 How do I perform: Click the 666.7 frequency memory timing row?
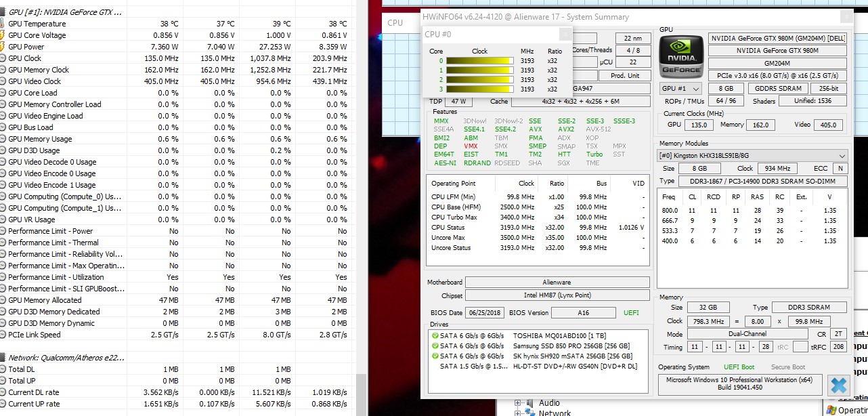pyautogui.click(x=753, y=221)
